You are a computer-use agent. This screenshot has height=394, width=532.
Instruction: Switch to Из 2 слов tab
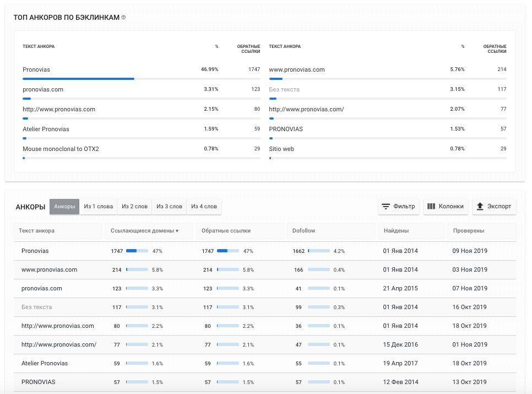pos(135,206)
